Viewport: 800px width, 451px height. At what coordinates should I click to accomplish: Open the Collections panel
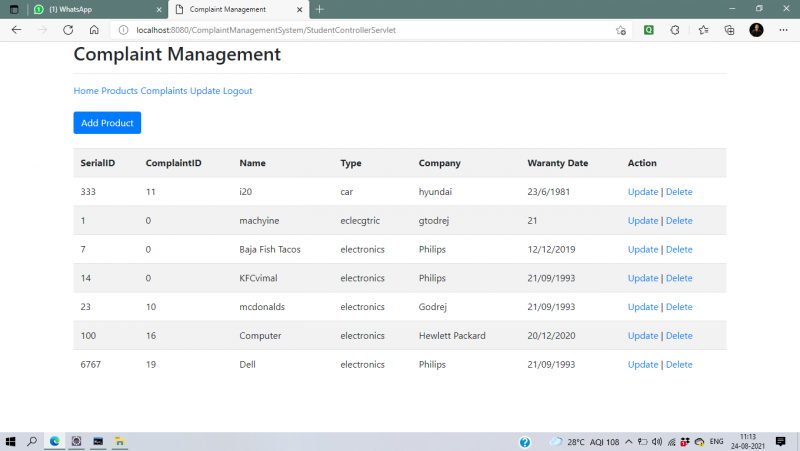730,30
